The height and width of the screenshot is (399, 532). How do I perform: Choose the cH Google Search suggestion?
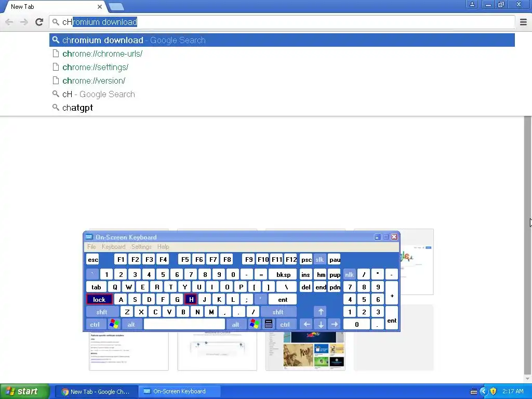coord(282,95)
